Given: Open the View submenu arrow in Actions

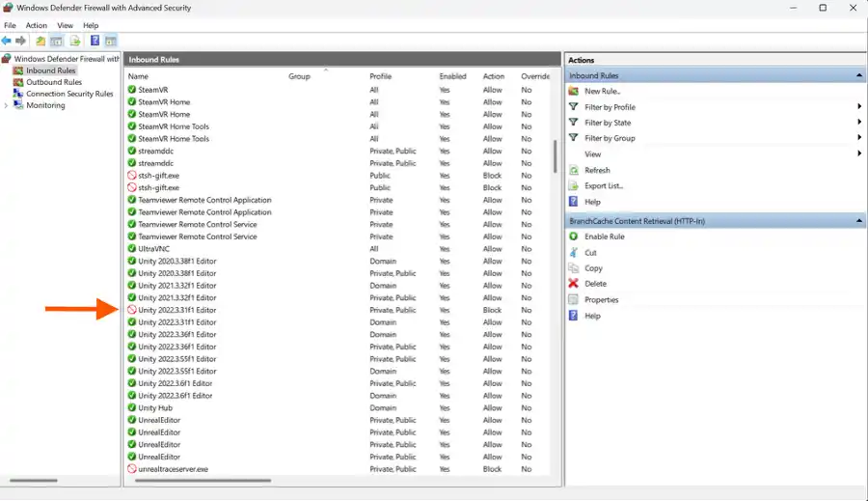Looking at the screenshot, I should tap(859, 153).
